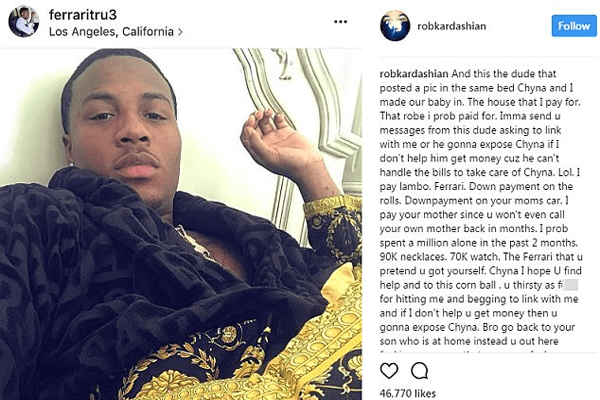
Task: Click robkardashian username beside the Follow button
Action: (452, 26)
